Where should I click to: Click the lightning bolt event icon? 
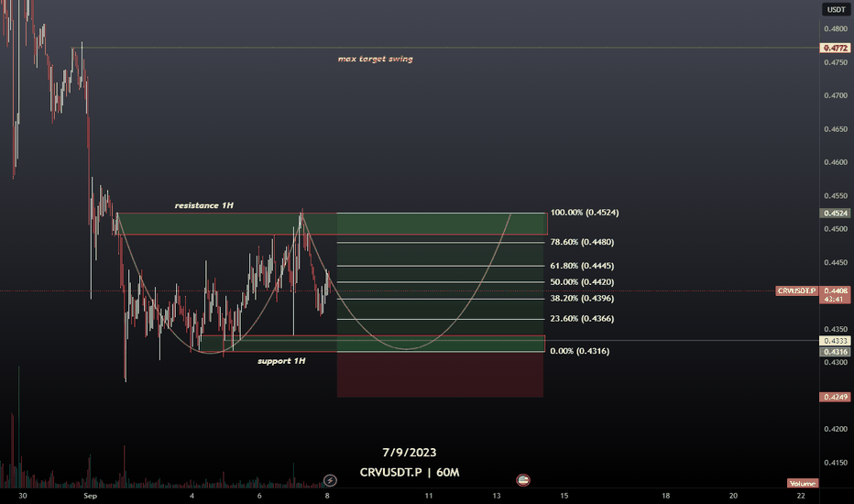[330, 480]
